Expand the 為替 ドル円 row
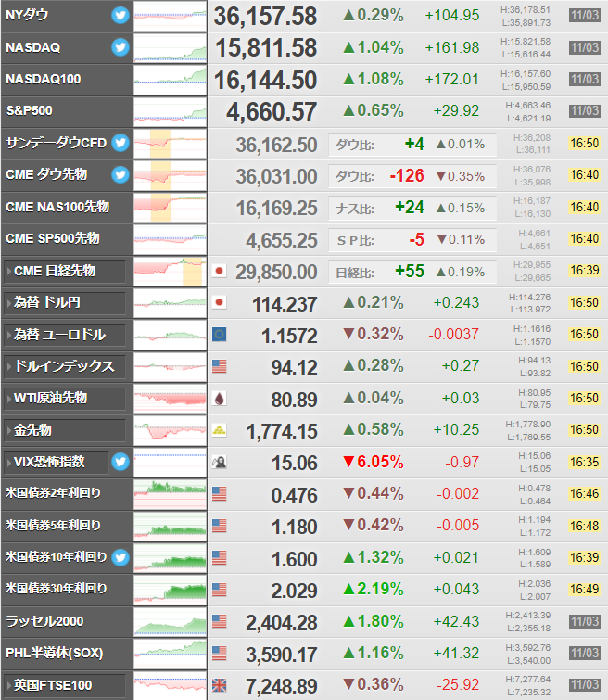 [65, 302]
